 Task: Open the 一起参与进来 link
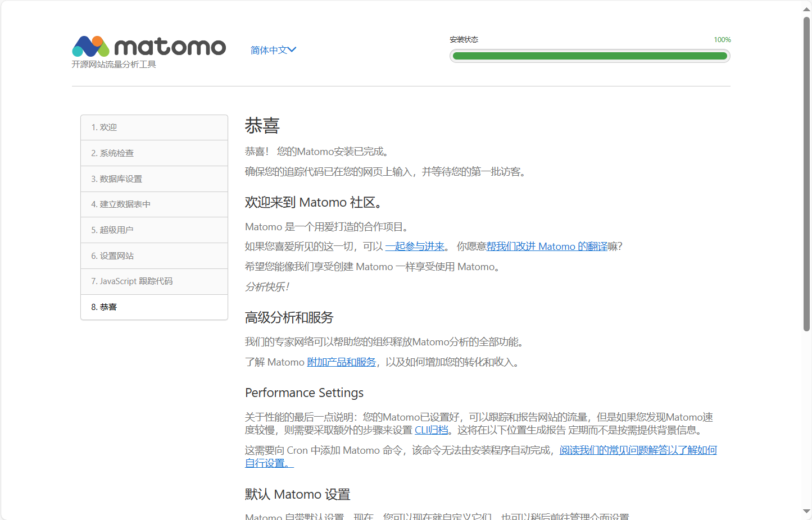[x=415, y=247]
